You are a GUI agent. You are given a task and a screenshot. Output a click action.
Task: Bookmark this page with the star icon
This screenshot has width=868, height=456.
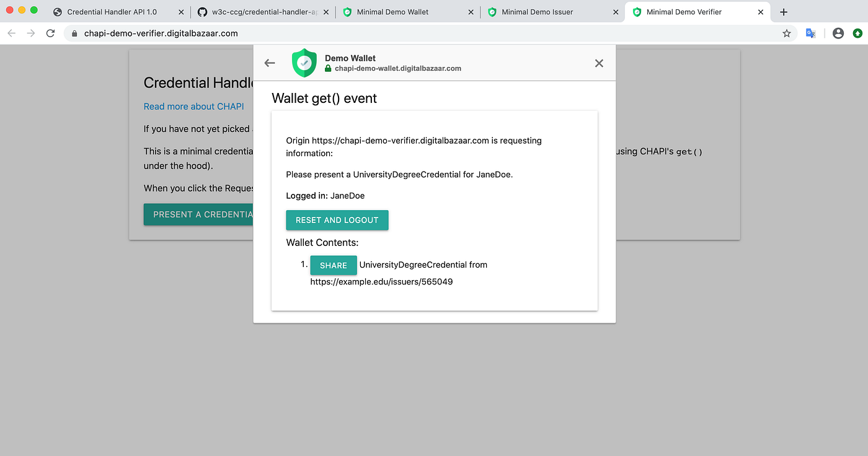(787, 33)
